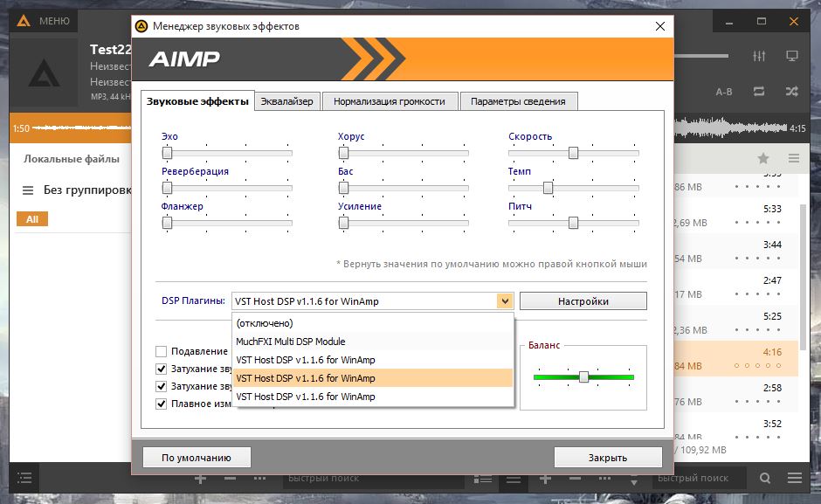The image size is (821, 504).
Task: Click the Усиление slider handle
Action: 343,223
